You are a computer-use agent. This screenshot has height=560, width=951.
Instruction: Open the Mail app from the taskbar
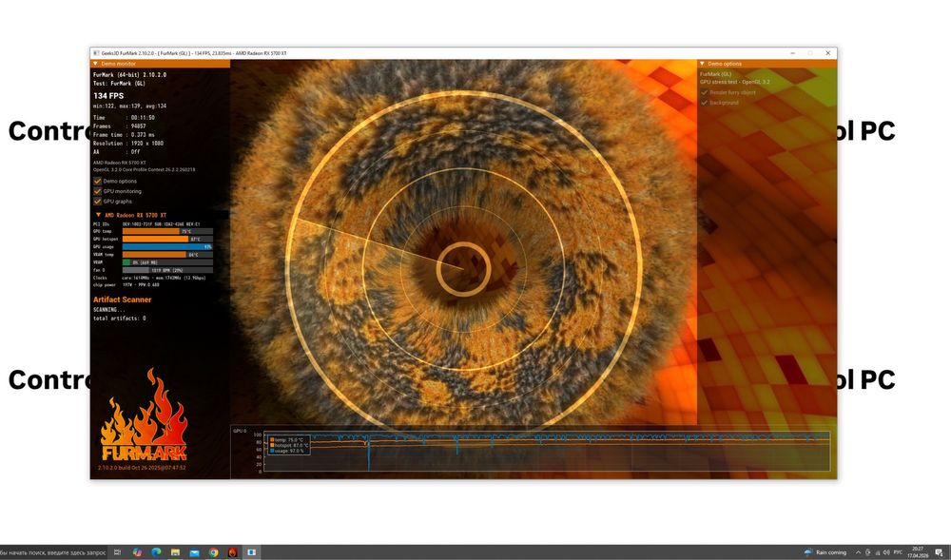[x=194, y=552]
